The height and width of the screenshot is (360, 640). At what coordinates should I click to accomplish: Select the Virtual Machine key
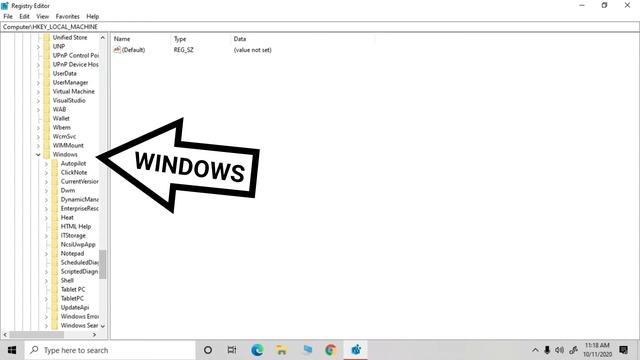click(73, 91)
